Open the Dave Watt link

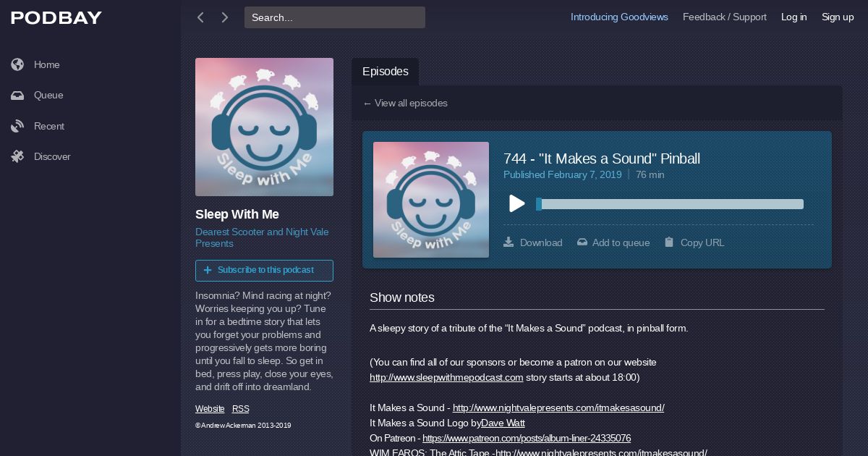pos(503,423)
